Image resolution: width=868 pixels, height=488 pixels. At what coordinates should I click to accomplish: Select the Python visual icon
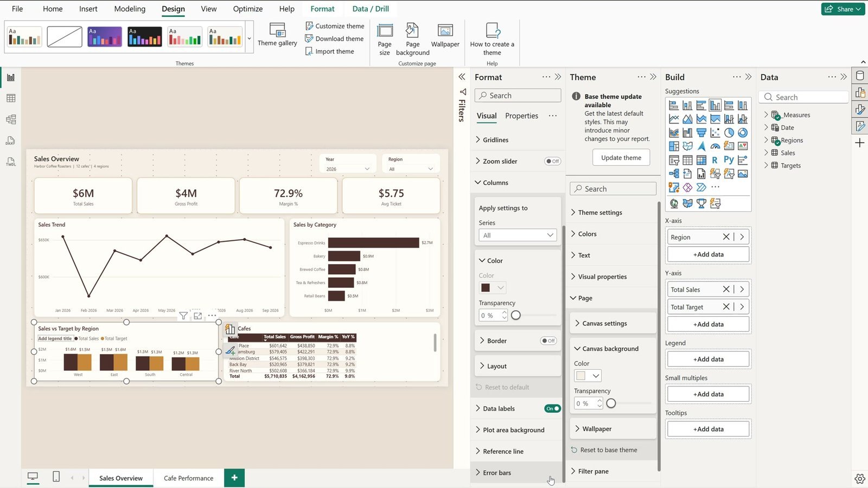click(x=729, y=160)
